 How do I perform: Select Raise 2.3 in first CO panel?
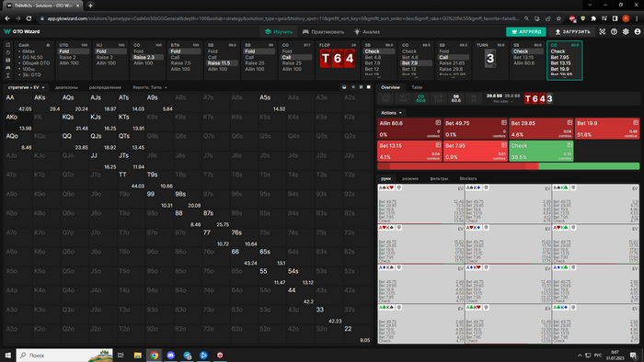click(147, 57)
